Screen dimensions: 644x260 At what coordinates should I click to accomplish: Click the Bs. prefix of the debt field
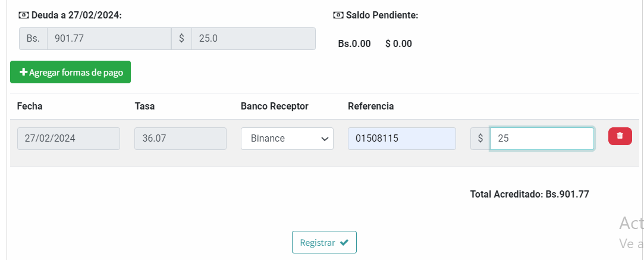point(33,39)
